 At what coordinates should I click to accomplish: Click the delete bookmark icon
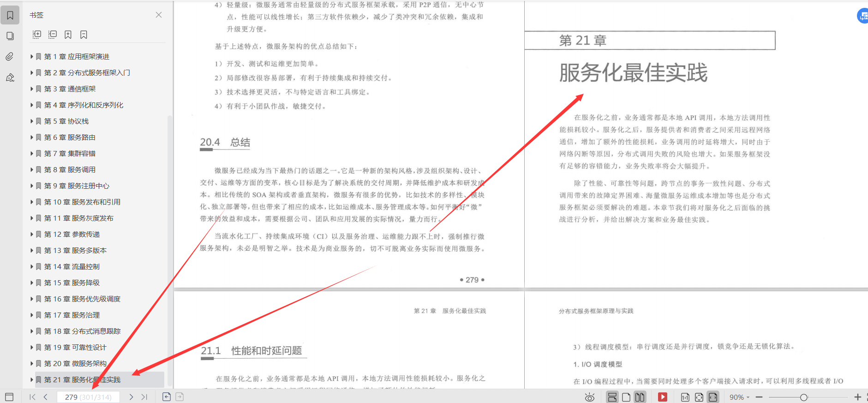pos(84,35)
